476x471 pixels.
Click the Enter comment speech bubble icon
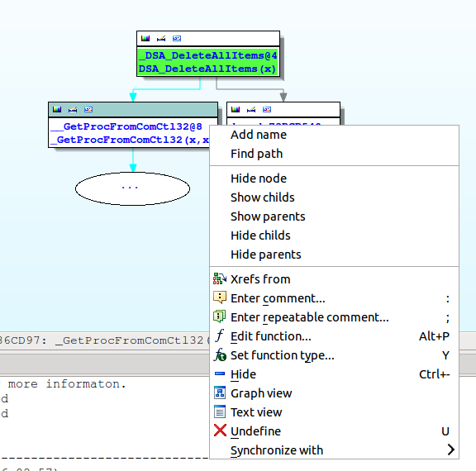click(x=220, y=297)
